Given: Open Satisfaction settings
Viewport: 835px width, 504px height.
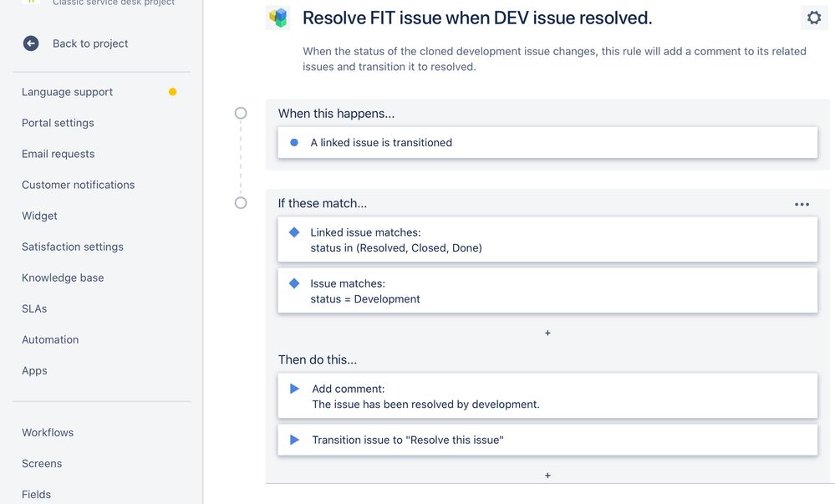Looking at the screenshot, I should tap(73, 247).
